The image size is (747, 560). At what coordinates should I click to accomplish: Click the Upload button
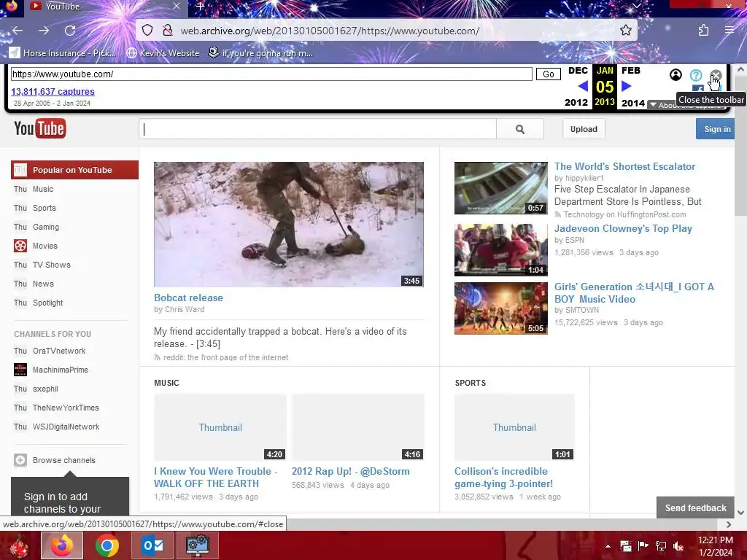click(x=584, y=129)
